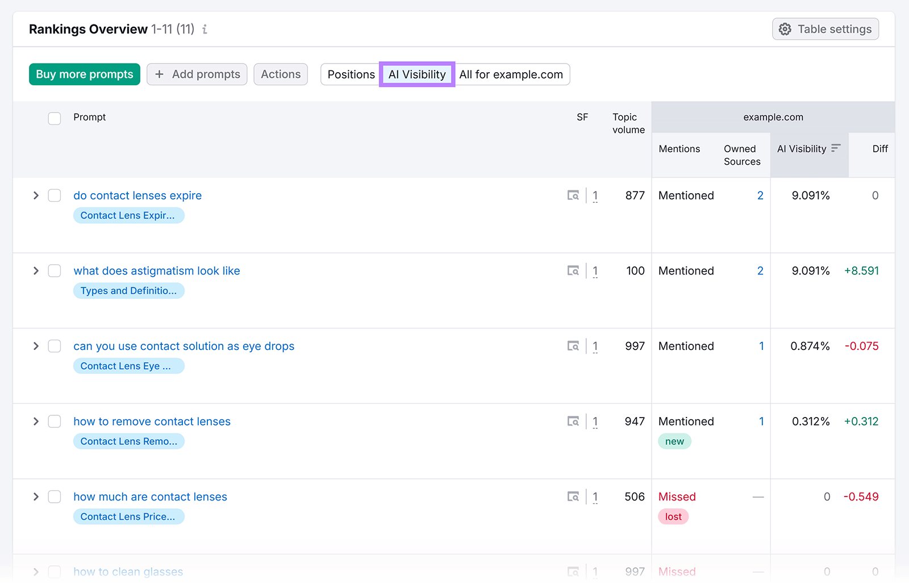This screenshot has width=909, height=588.
Task: Switch to the Positions tab
Action: (351, 74)
